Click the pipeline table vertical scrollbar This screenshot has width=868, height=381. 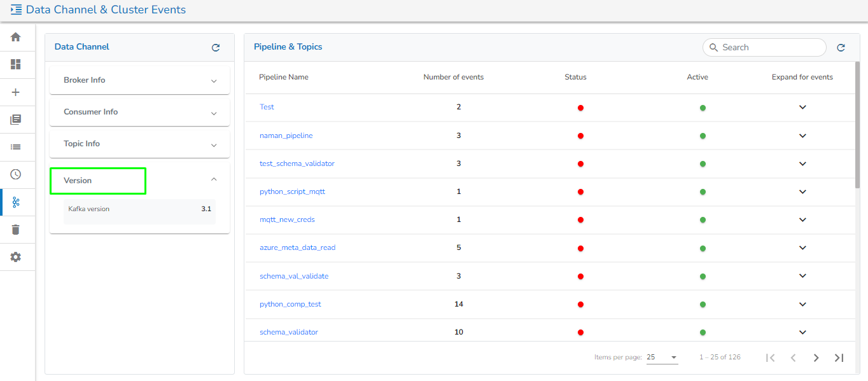pyautogui.click(x=857, y=134)
